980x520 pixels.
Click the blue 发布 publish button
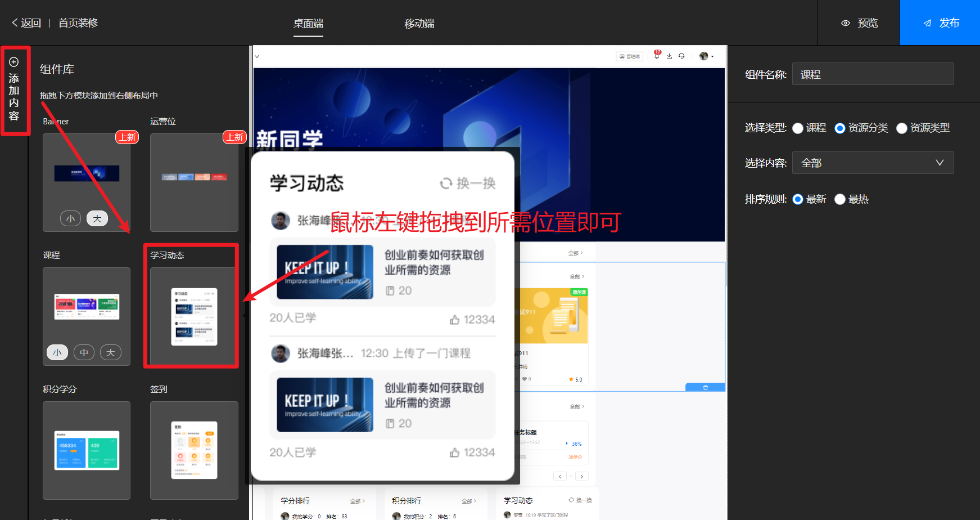940,23
